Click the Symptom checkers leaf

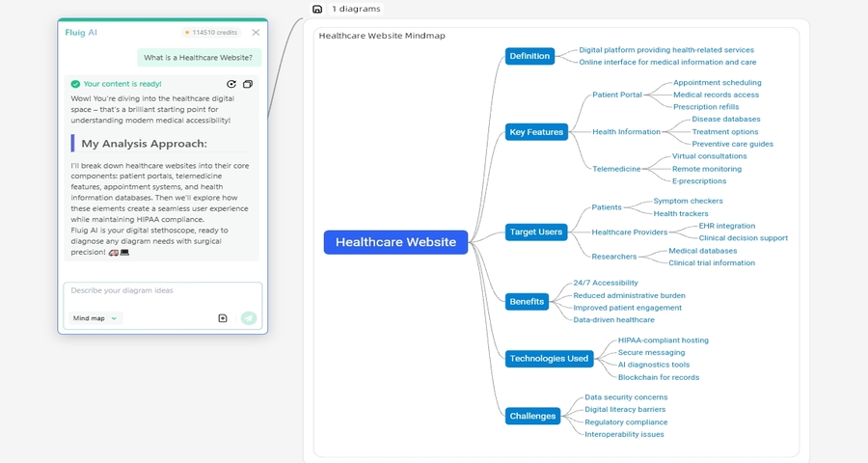click(688, 201)
